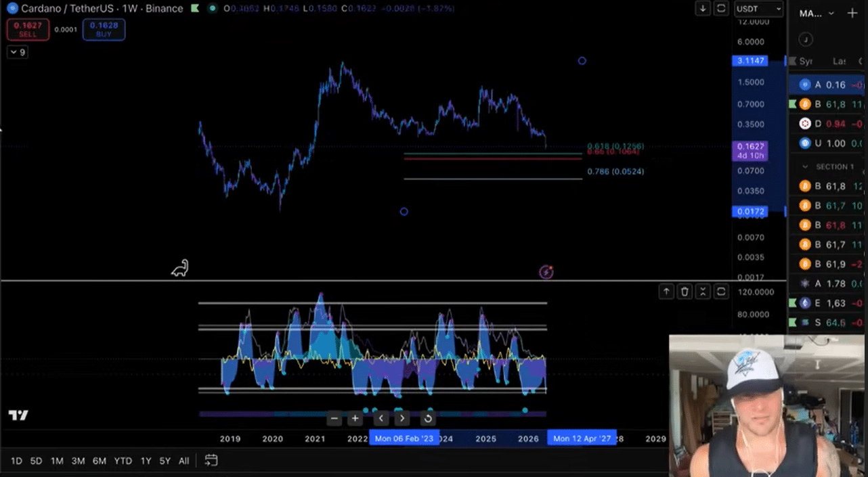Click the blue BUY 0.1628 button
The width and height of the screenshot is (868, 477).
[104, 30]
